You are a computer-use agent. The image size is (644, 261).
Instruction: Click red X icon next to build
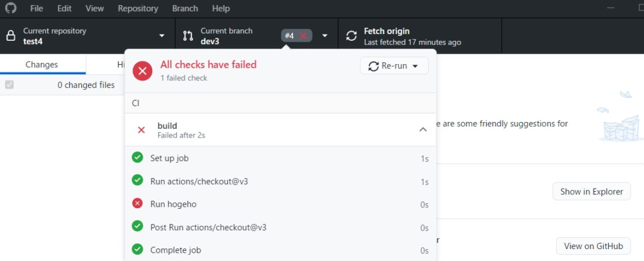point(142,130)
